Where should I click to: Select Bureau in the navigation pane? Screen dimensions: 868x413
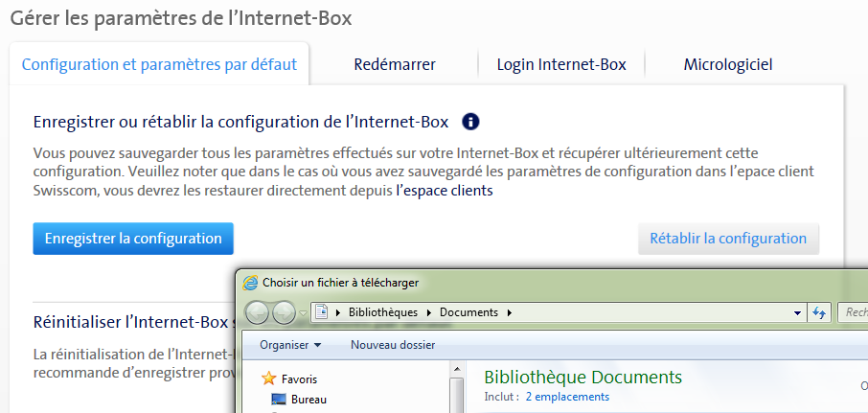308,400
